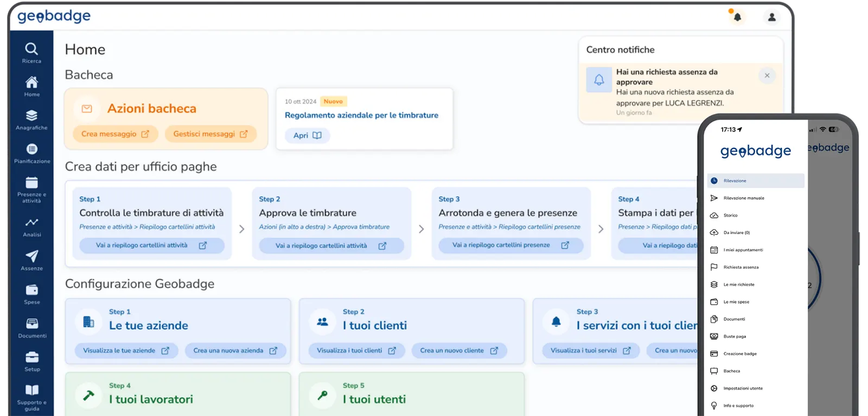
Task: Select Buste paga in mobile menu
Action: (735, 337)
